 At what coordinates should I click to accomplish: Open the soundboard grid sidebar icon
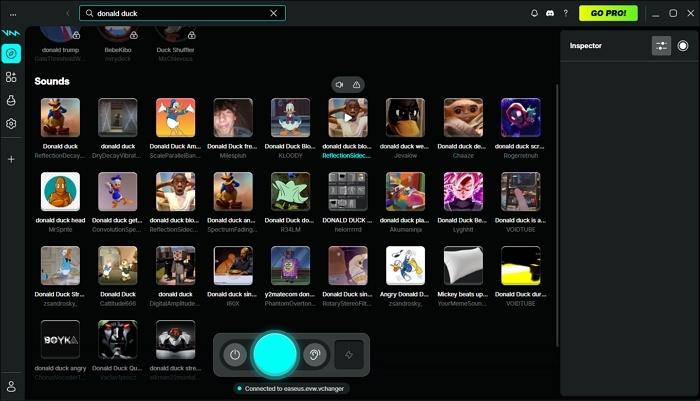point(11,77)
